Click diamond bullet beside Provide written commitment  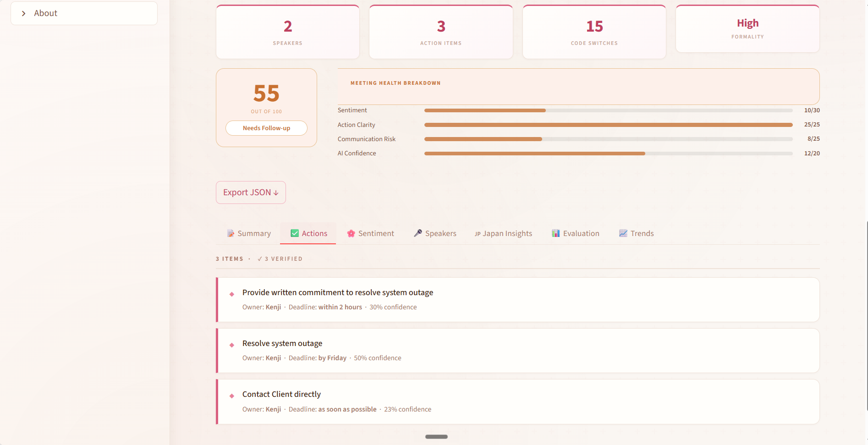pos(232,294)
